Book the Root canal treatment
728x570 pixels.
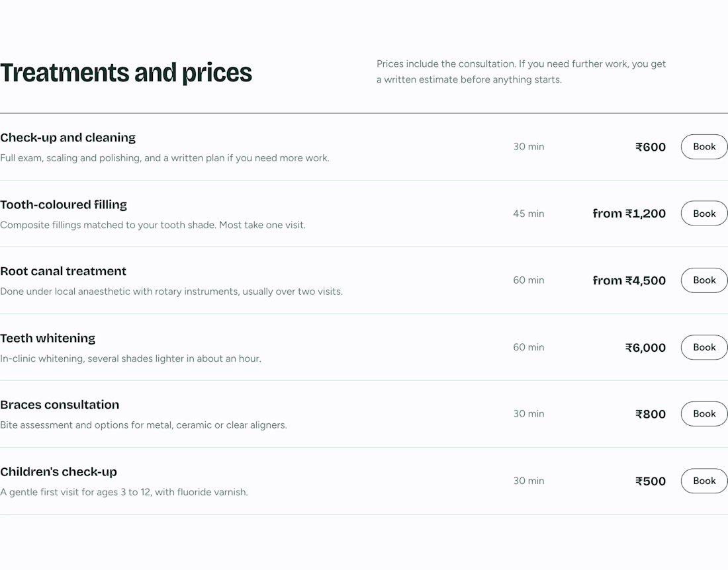pyautogui.click(x=704, y=280)
